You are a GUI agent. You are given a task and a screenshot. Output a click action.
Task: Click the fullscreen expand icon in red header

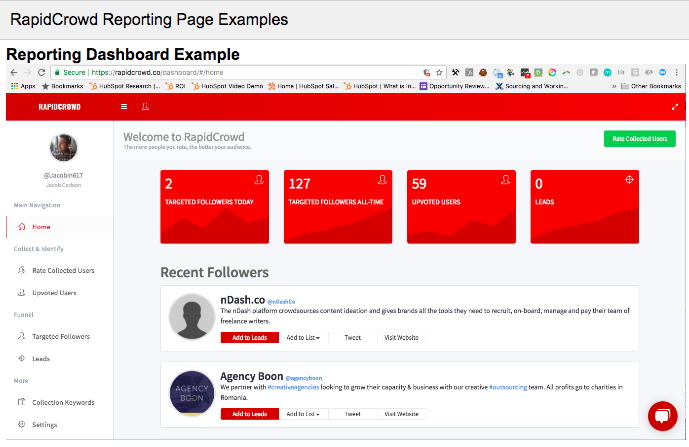coord(675,106)
